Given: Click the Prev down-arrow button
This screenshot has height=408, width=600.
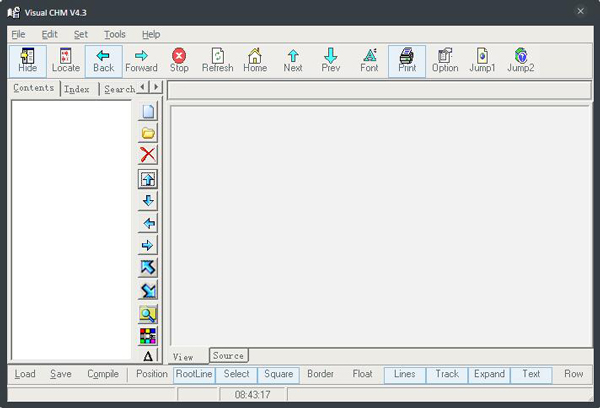Looking at the screenshot, I should 331,61.
